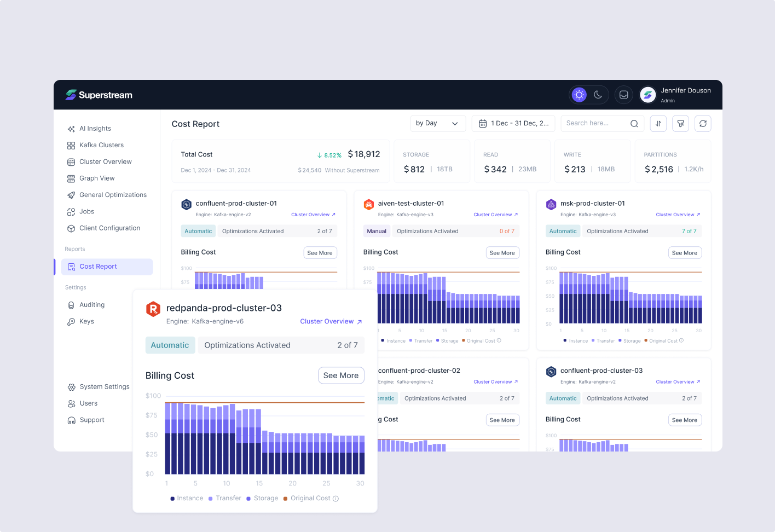Click Jennifer Douson profile avatar
Screen dimensions: 775x532
648,95
